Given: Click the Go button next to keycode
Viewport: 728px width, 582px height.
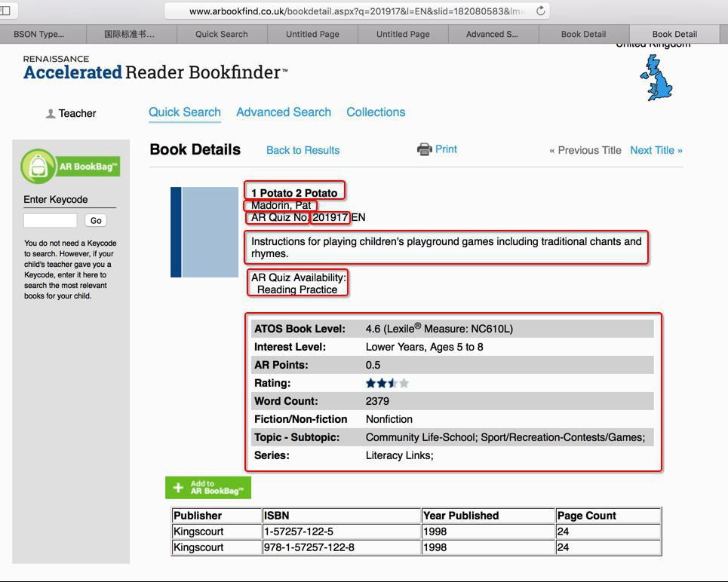Looking at the screenshot, I should pos(96,220).
